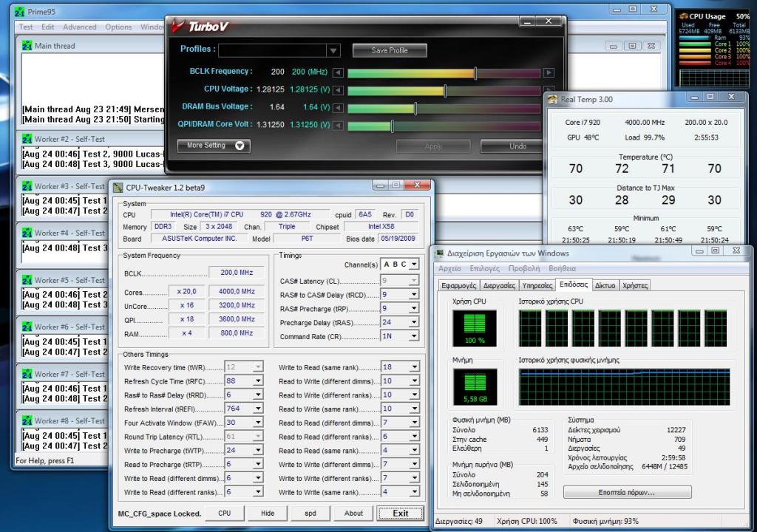
Task: Open the Refresh Interval (tREFI) dropdown
Action: pos(258,409)
